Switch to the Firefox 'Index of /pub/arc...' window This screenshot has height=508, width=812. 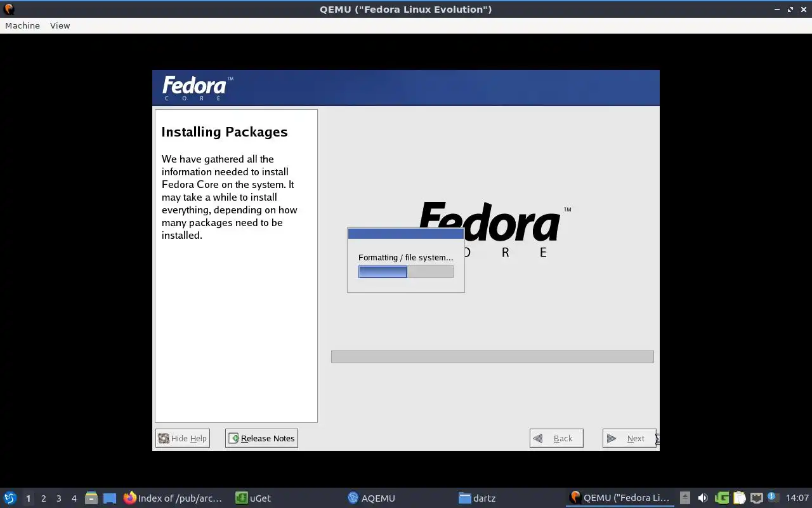pyautogui.click(x=173, y=498)
